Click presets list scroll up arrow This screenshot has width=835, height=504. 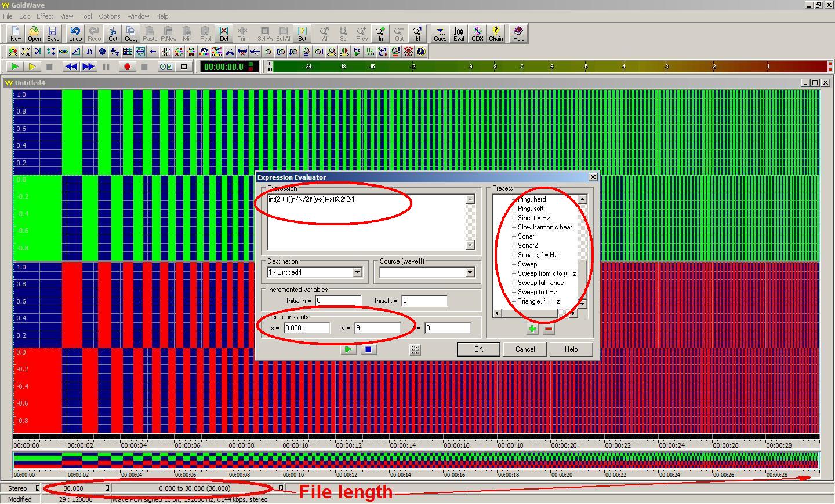tap(582, 199)
